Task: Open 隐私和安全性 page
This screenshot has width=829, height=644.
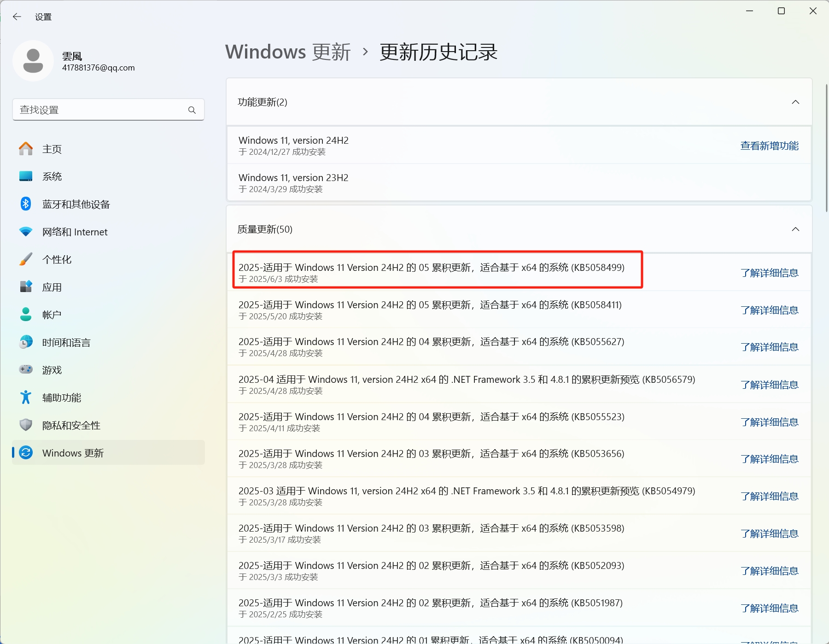Action: 109,425
